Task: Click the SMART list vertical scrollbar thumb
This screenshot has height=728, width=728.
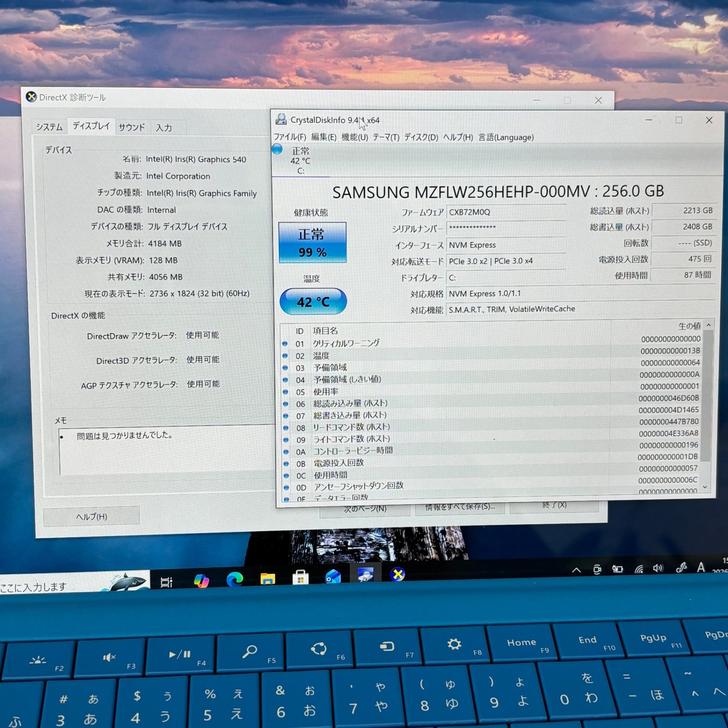Action: coord(706,395)
